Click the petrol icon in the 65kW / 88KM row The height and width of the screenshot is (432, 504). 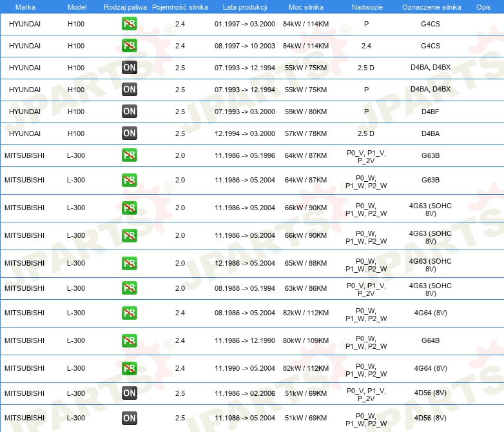(129, 263)
